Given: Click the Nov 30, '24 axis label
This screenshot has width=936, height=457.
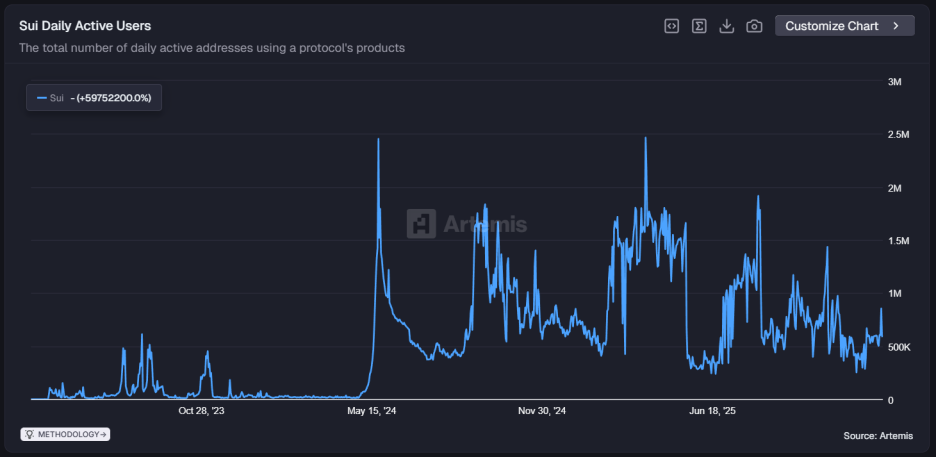Looking at the screenshot, I should click(x=542, y=410).
